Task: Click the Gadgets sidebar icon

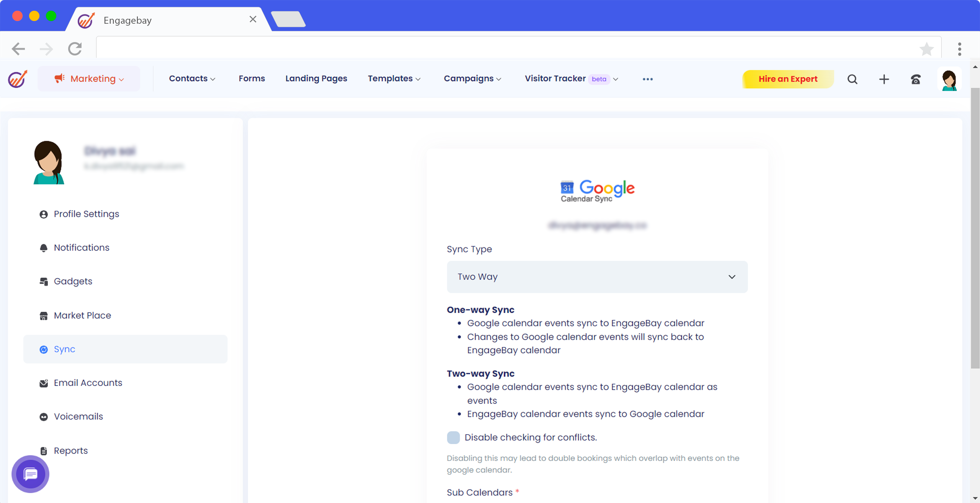Action: pos(44,282)
